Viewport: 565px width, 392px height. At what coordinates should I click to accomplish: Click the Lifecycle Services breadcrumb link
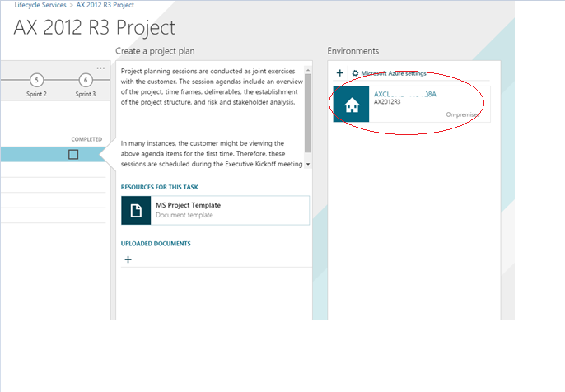(x=40, y=5)
